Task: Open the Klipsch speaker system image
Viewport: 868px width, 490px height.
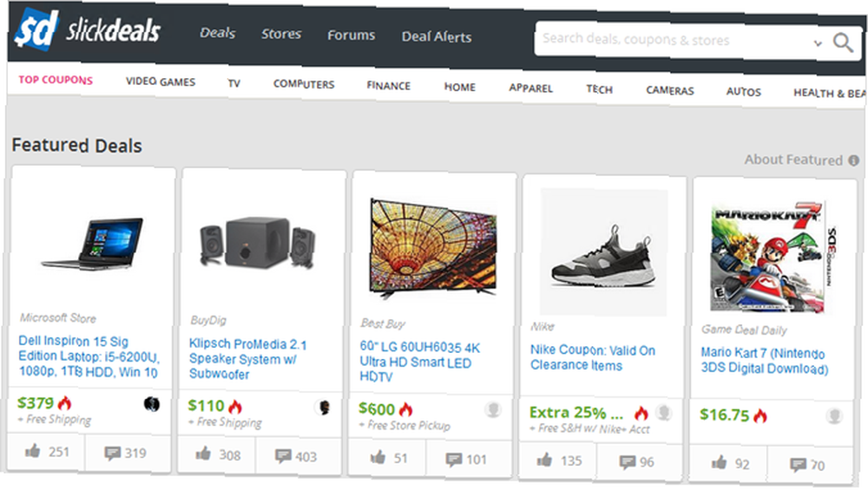Action: click(258, 244)
